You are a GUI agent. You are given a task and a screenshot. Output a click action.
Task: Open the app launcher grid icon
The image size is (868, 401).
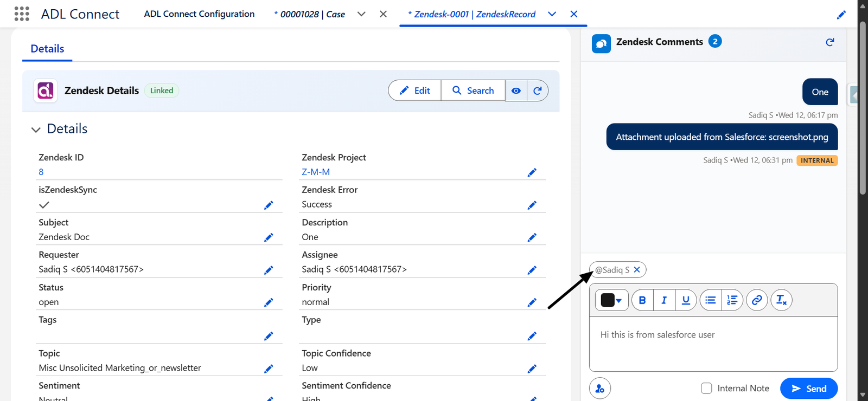tap(22, 14)
